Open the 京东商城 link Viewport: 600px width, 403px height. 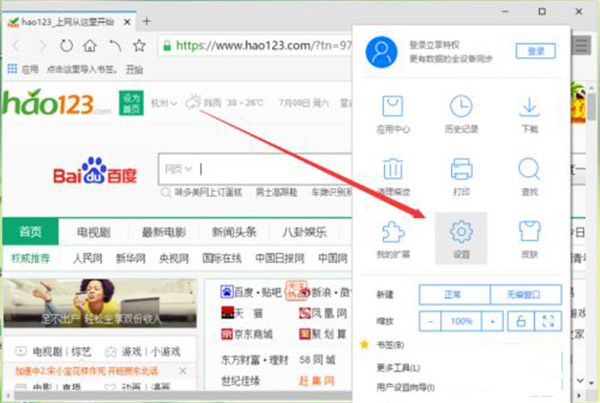point(247,334)
